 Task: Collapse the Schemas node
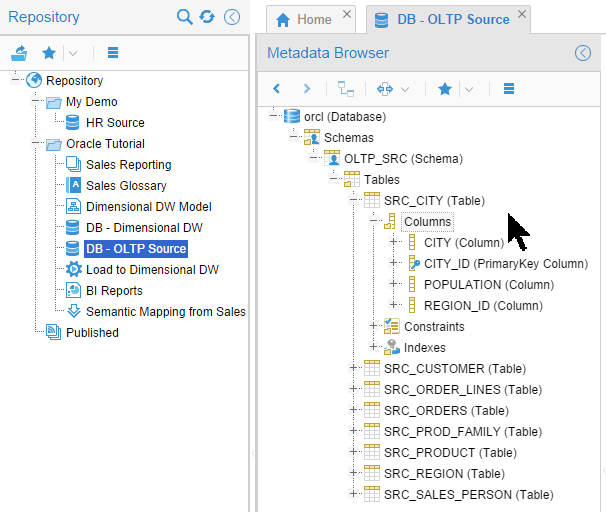point(294,136)
